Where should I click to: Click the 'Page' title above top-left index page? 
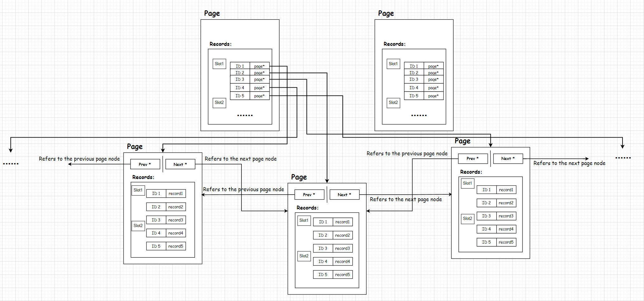[x=212, y=13]
